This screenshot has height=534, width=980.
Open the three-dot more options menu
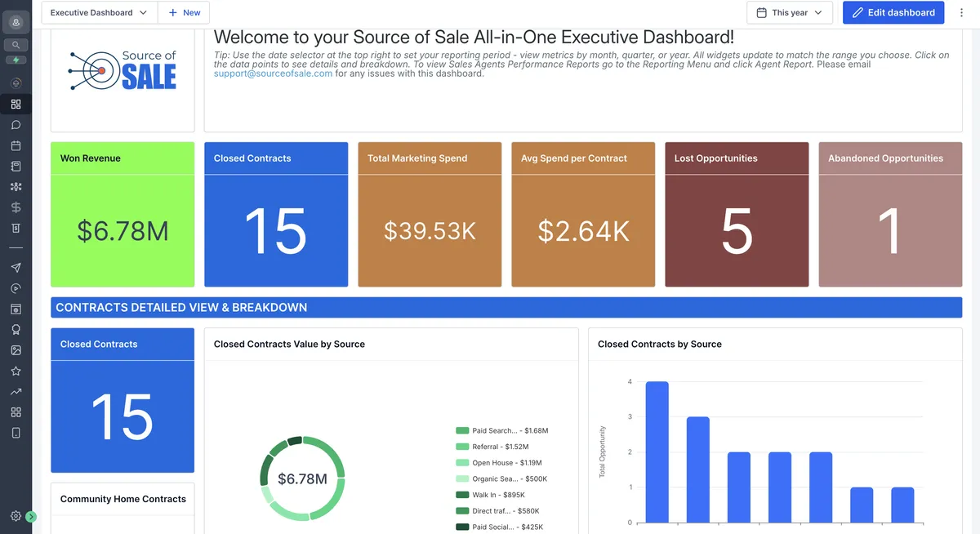coord(962,12)
